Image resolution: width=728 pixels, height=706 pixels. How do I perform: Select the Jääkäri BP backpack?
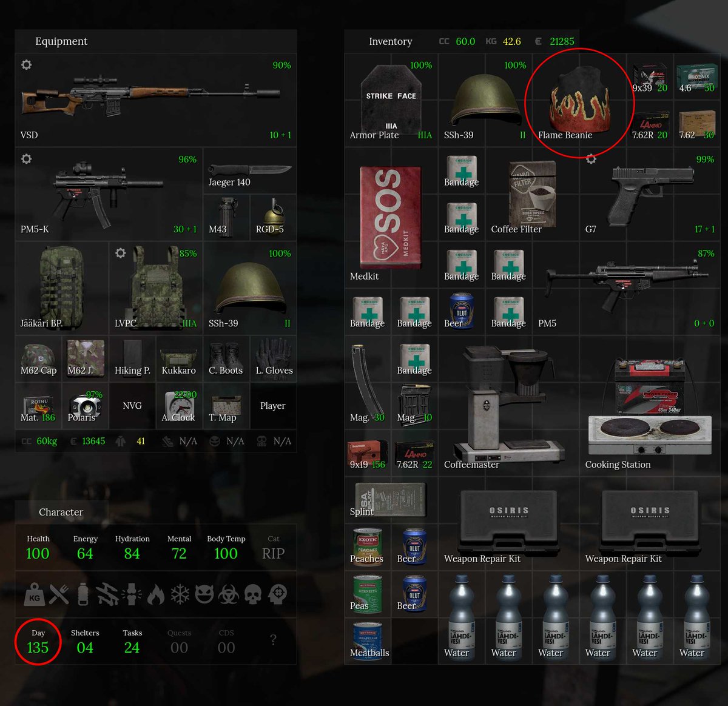click(62, 288)
